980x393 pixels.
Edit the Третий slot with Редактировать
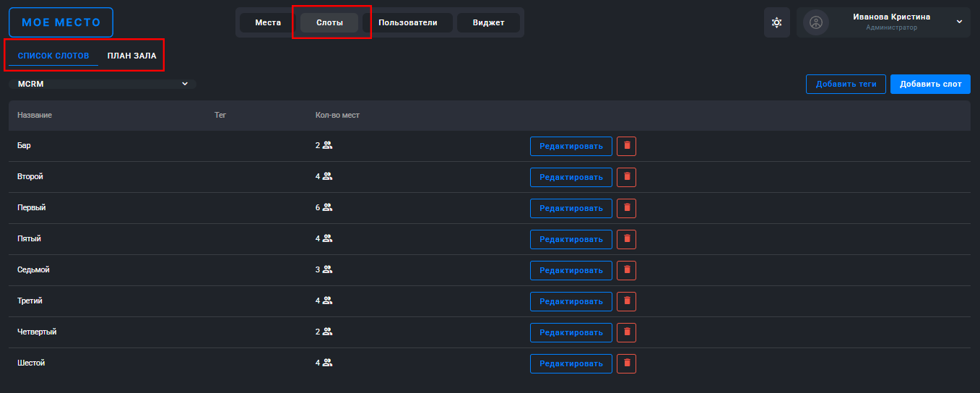click(x=571, y=301)
